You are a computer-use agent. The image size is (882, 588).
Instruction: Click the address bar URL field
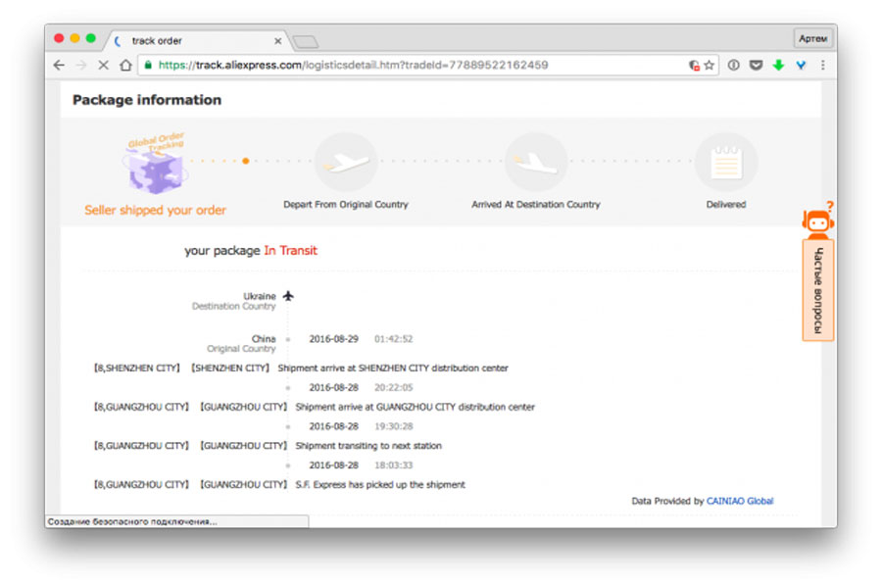(416, 66)
